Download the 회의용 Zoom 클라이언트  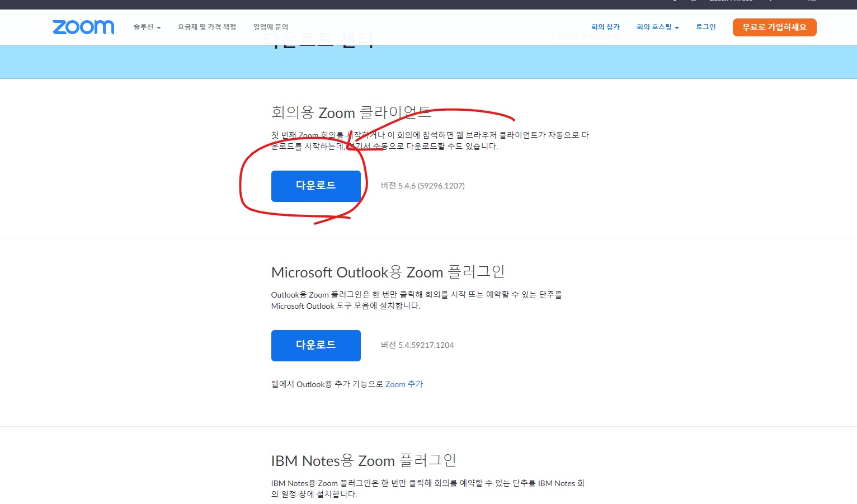point(316,186)
